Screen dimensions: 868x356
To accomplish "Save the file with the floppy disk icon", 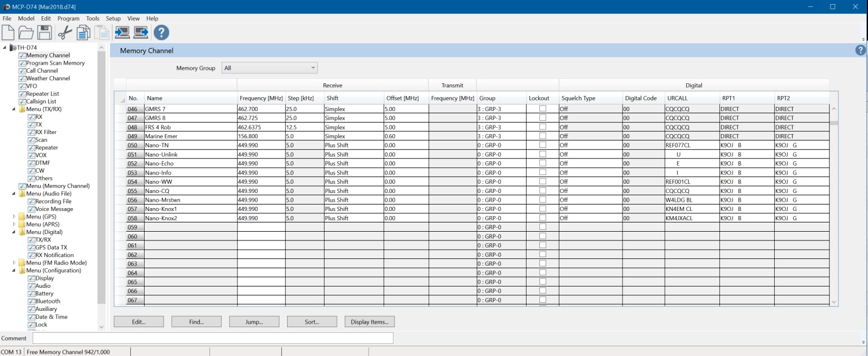I will (45, 32).
